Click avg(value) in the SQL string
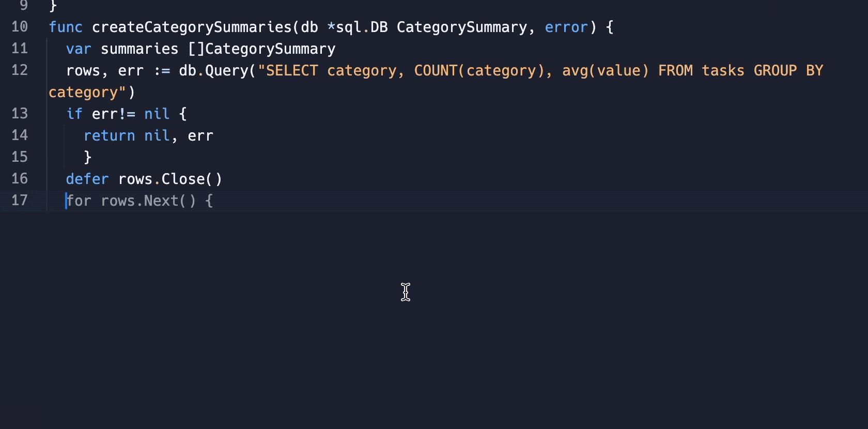868x429 pixels. click(605, 70)
